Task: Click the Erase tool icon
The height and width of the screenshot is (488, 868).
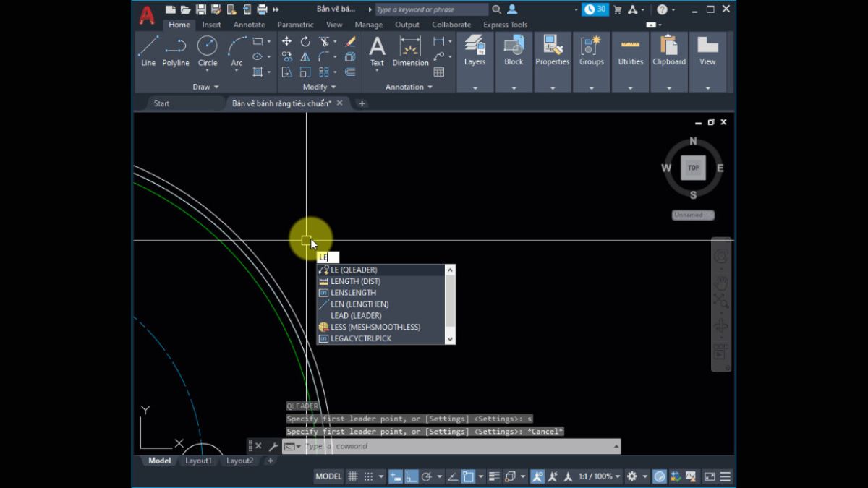Action: click(x=350, y=42)
